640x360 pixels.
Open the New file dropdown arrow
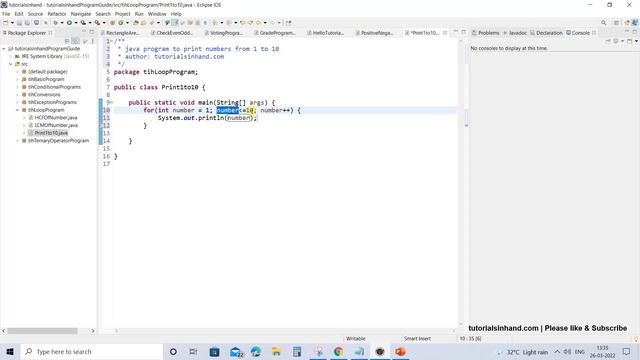tap(12, 23)
